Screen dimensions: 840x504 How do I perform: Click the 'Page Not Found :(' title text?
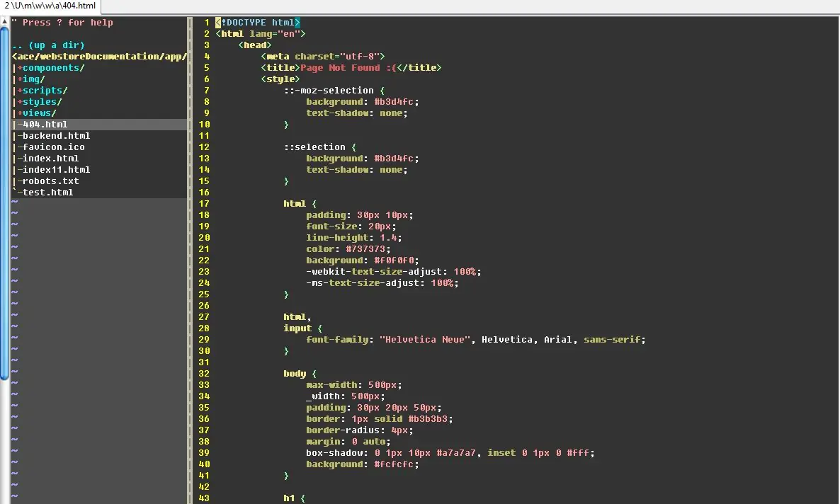(348, 68)
